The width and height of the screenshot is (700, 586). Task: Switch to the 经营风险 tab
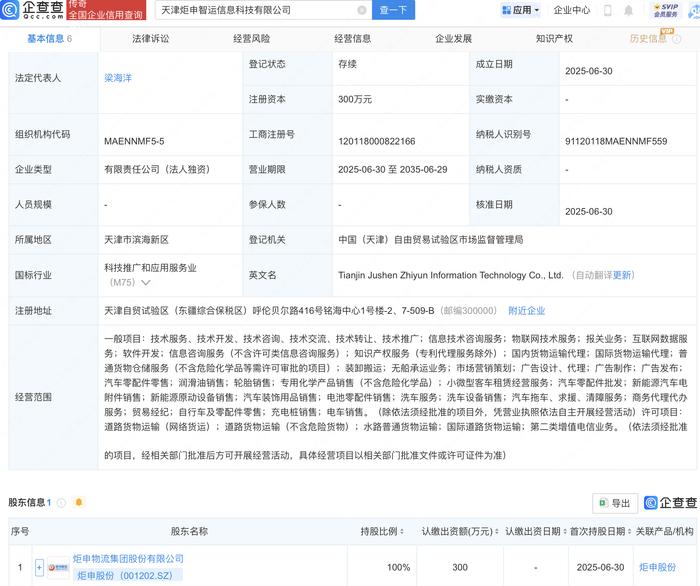click(x=251, y=39)
